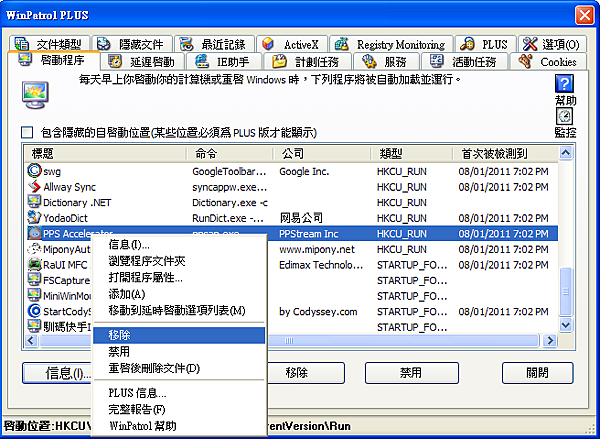
Task: Click the YodaoDict row icon
Action: pyautogui.click(x=34, y=218)
